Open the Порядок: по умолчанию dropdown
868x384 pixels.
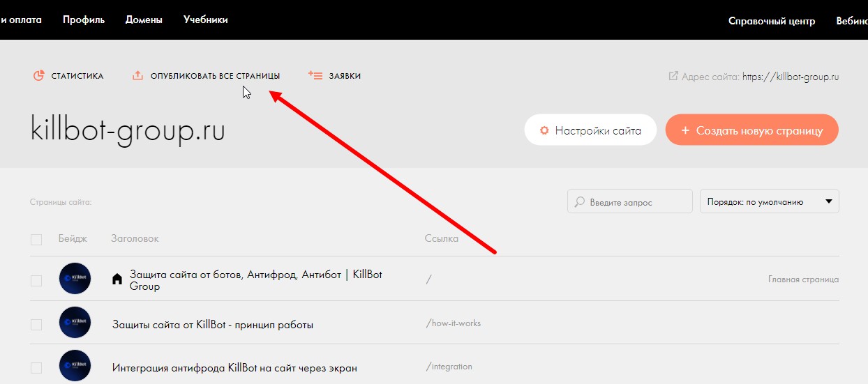point(770,201)
